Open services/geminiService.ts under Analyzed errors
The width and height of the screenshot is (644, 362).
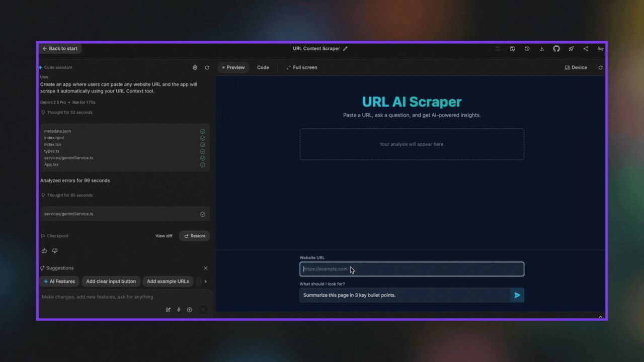click(x=125, y=214)
